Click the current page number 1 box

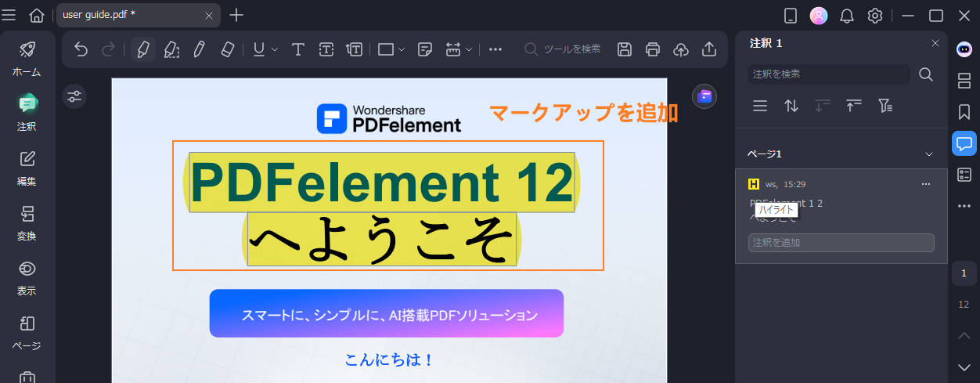click(964, 273)
